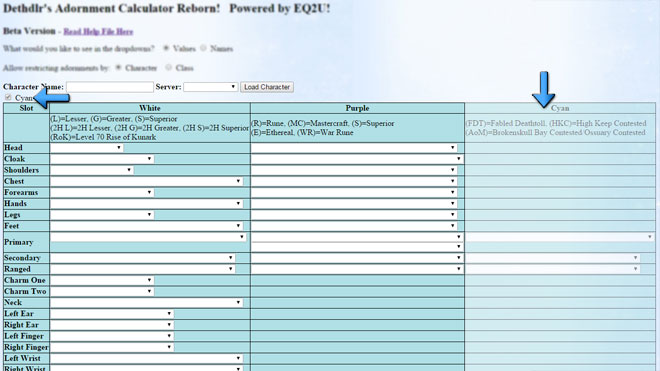Open the Left Wrist White dropdown
The image size is (660, 371).
146,358
